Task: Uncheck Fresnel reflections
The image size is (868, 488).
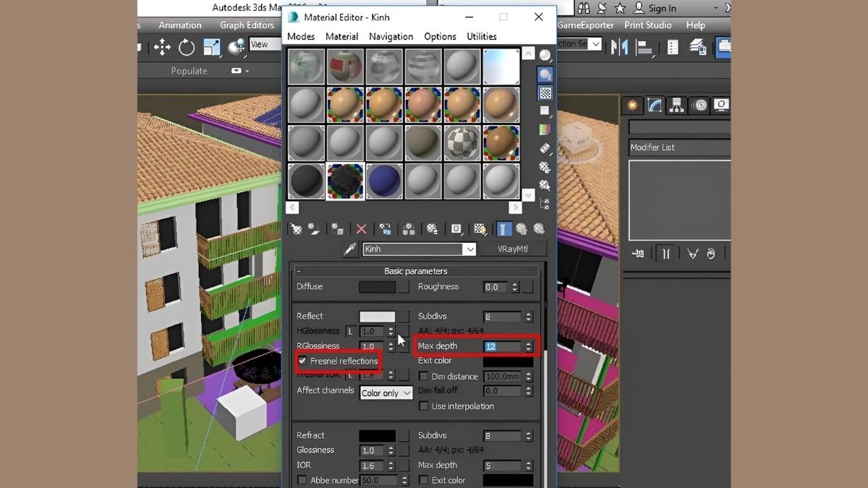Action: coord(302,361)
